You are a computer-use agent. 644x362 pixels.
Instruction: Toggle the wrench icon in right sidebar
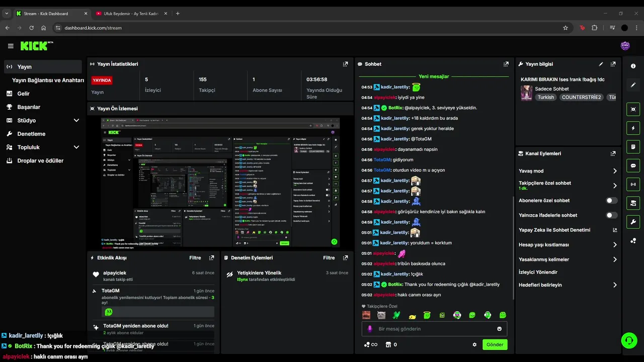click(633, 222)
